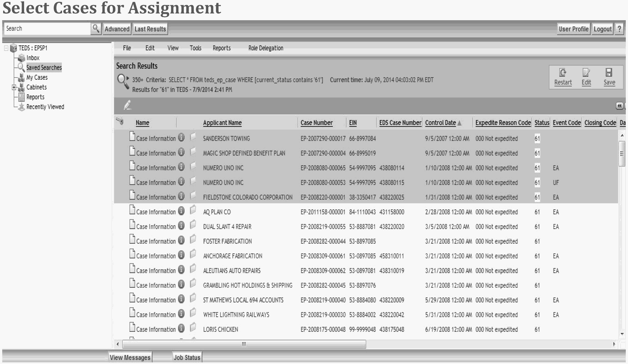628x364 pixels.
Task: Click flag icon on AQ PLAN CO row
Action: click(x=193, y=210)
